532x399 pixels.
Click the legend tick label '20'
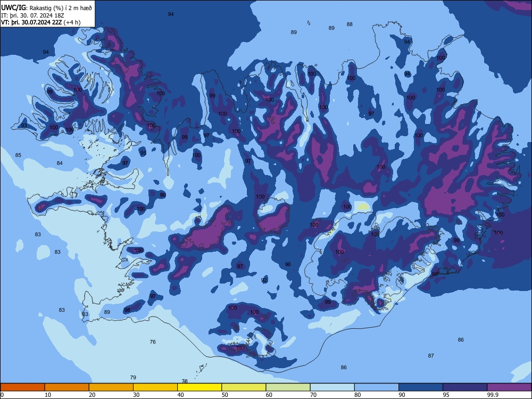coord(92,395)
